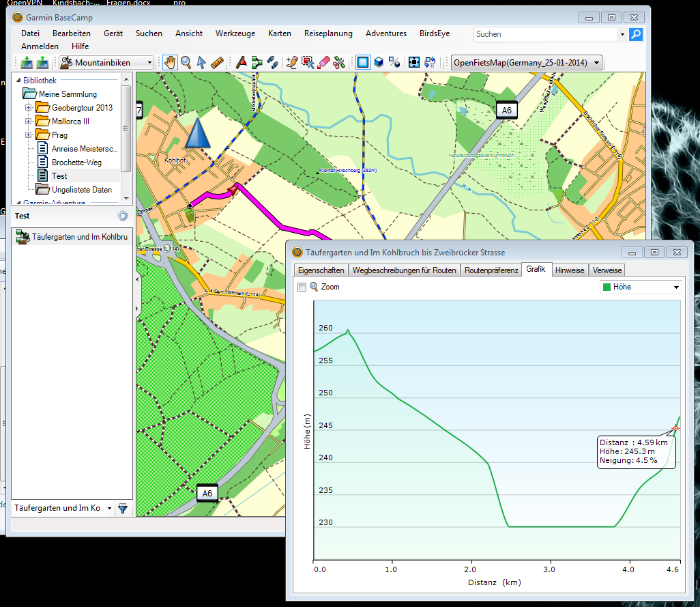Select the Measure ruler tool
Image resolution: width=700 pixels, height=607 pixels.
coord(217,63)
